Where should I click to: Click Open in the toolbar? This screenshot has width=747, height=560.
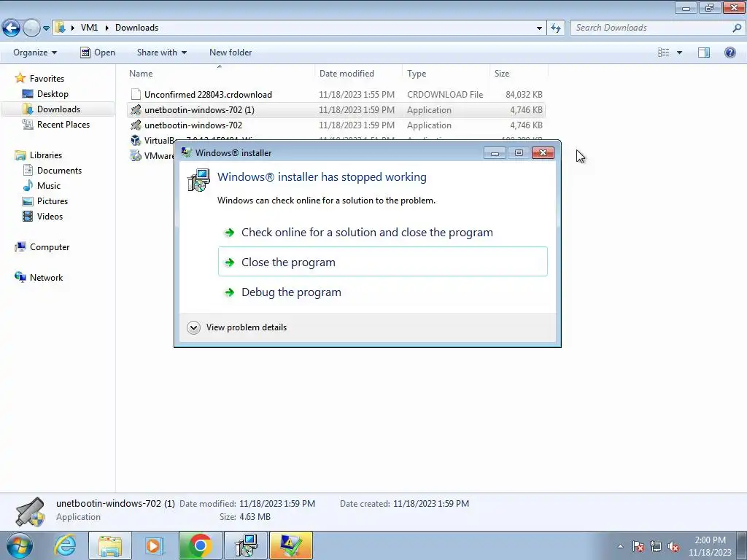(x=98, y=52)
